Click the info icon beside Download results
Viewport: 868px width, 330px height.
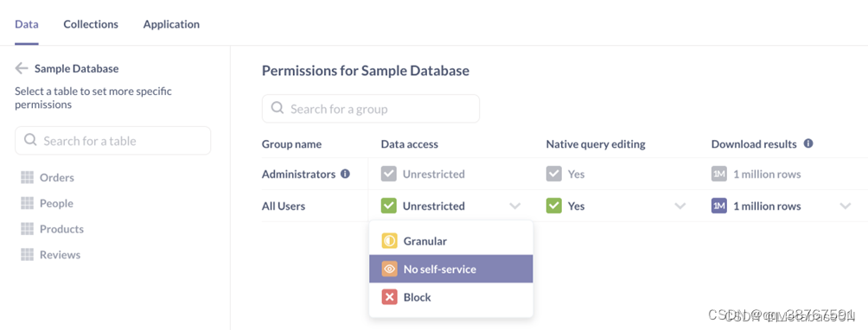coord(808,143)
